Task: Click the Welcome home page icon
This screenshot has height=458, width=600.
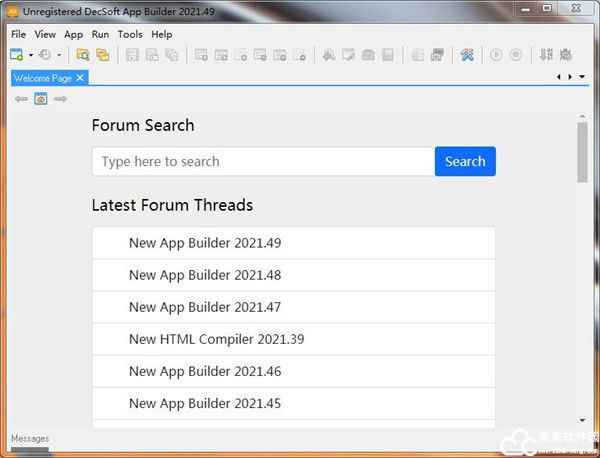Action: point(41,99)
